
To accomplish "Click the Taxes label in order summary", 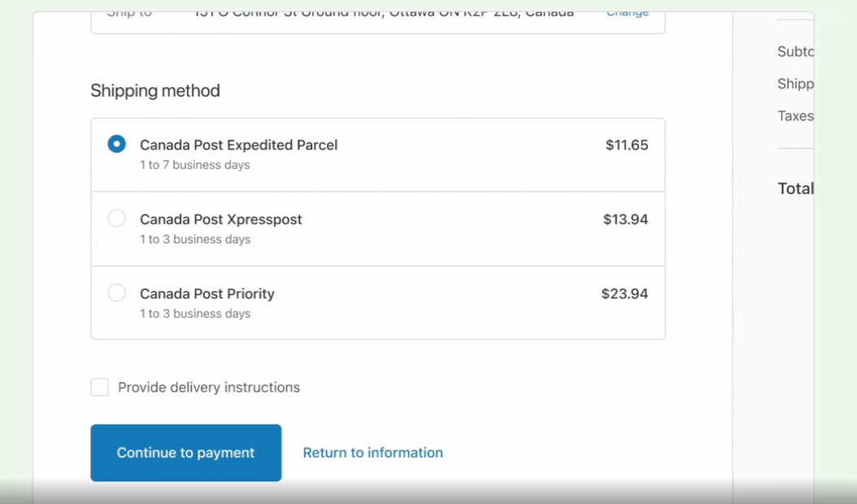I will tap(796, 116).
